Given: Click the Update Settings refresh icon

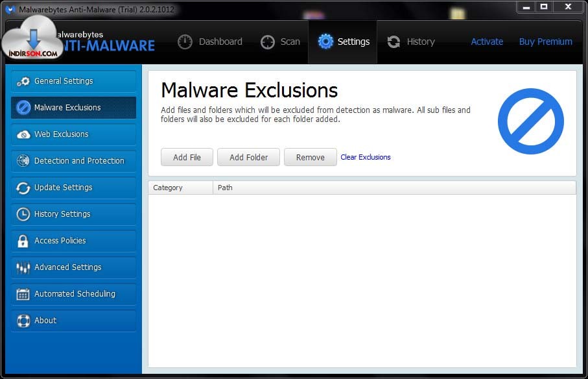Looking at the screenshot, I should [23, 188].
